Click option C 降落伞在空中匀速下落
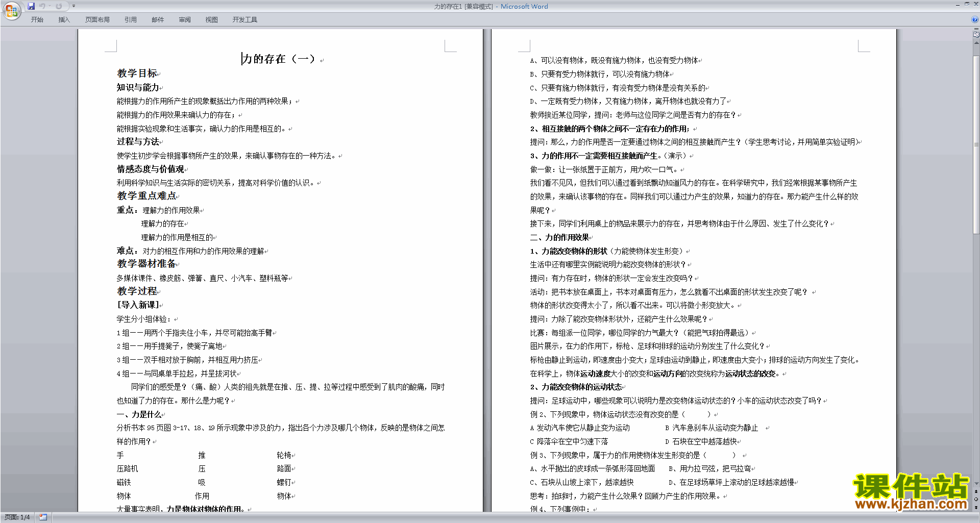Viewport: 980px width, 523px height. [569, 441]
